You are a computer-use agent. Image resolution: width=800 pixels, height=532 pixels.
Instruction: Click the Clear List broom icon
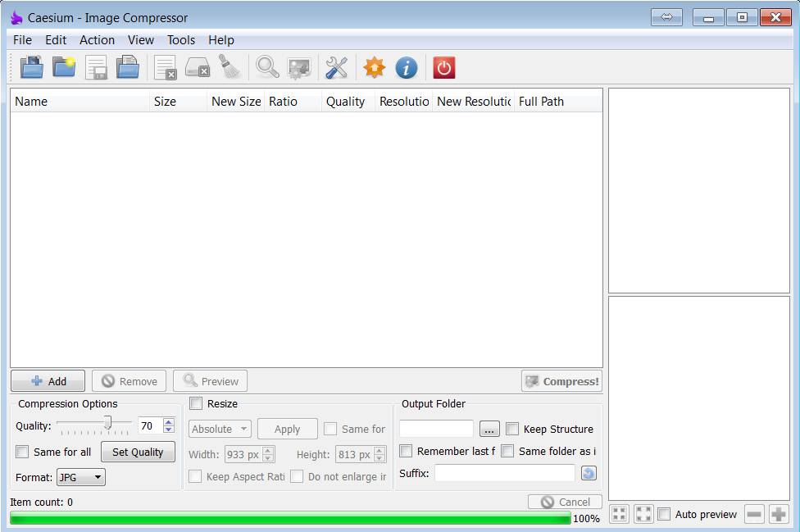click(230, 67)
